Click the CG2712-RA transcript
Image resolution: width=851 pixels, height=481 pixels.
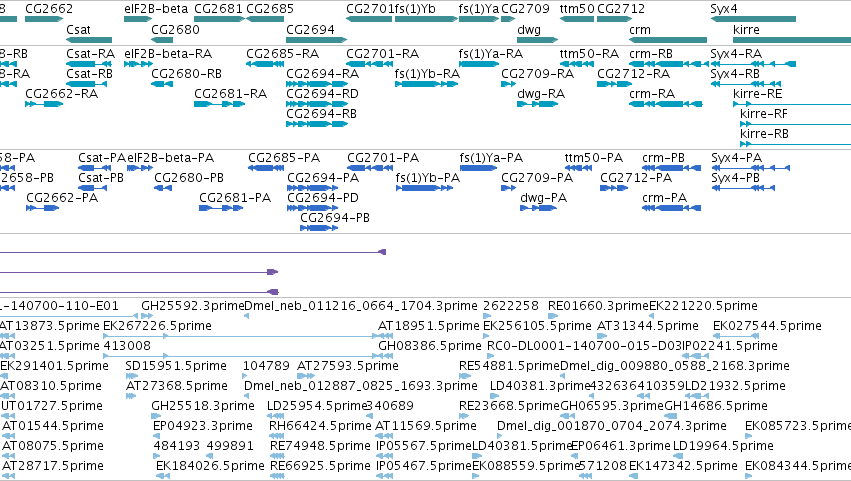tap(614, 84)
